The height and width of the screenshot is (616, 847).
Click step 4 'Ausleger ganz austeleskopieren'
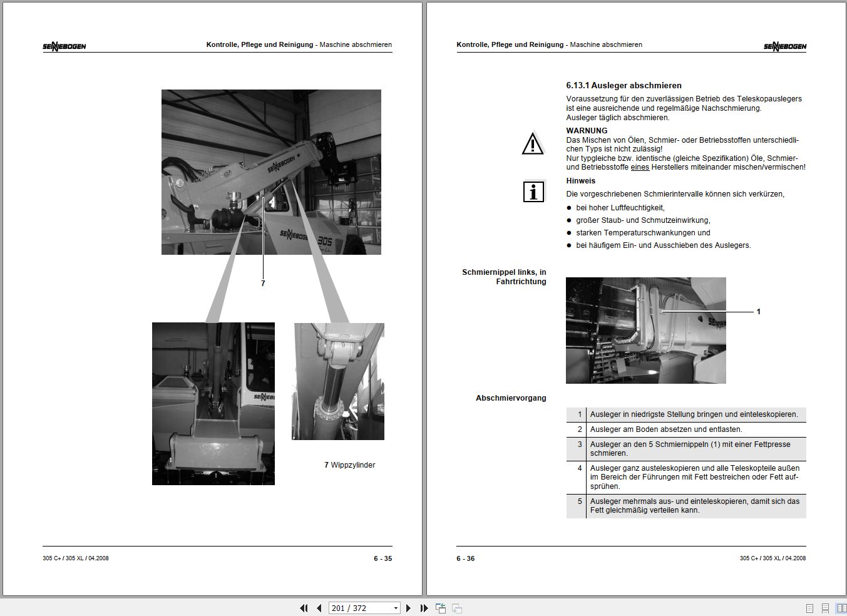click(686, 477)
